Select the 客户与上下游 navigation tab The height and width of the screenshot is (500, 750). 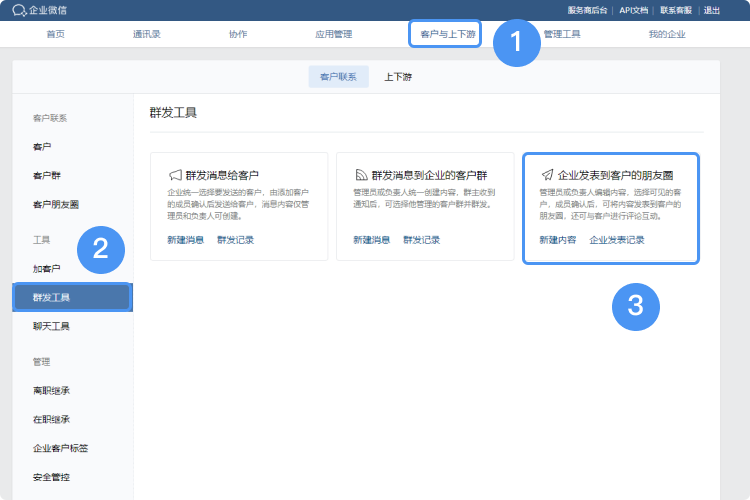[444, 34]
